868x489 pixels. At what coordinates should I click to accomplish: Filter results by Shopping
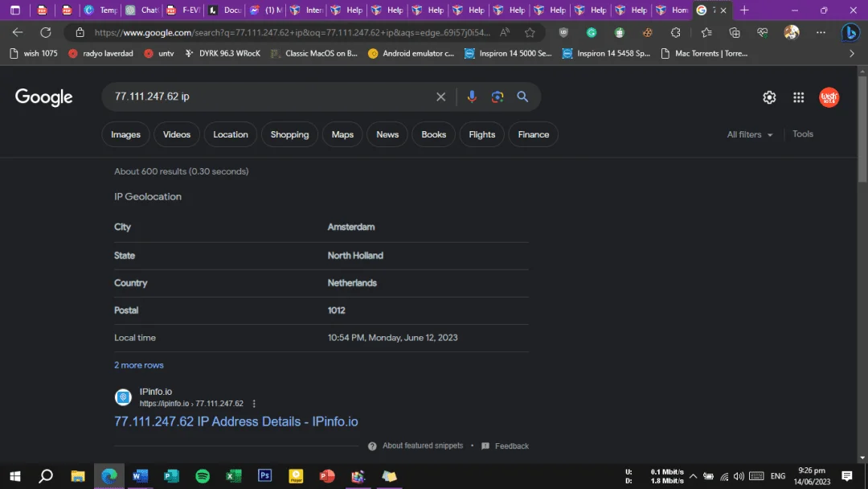[289, 134]
